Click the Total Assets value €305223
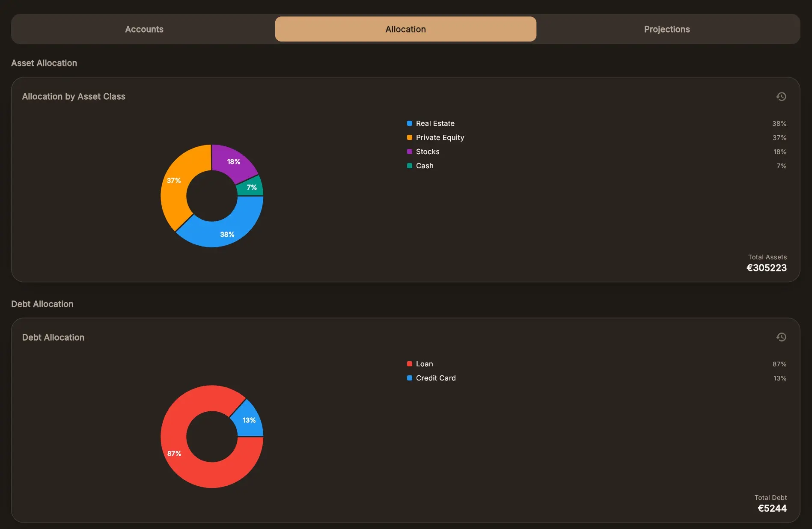This screenshot has width=812, height=529. pyautogui.click(x=767, y=268)
